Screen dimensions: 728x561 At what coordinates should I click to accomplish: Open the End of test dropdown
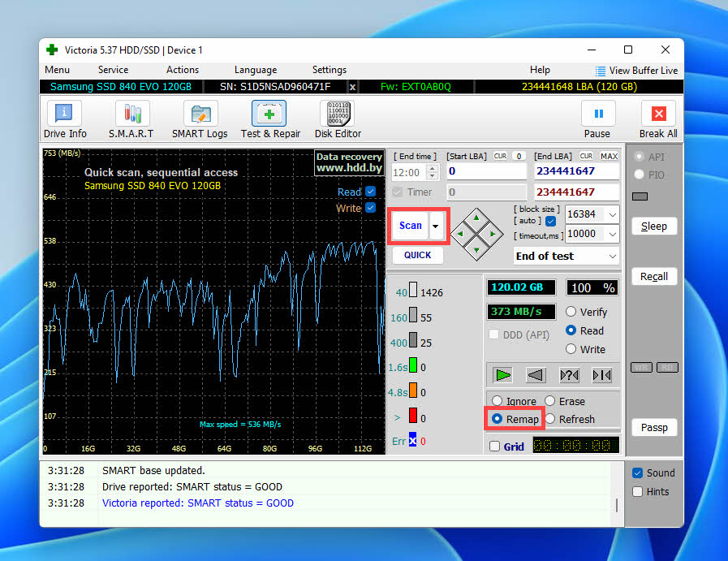(x=613, y=256)
